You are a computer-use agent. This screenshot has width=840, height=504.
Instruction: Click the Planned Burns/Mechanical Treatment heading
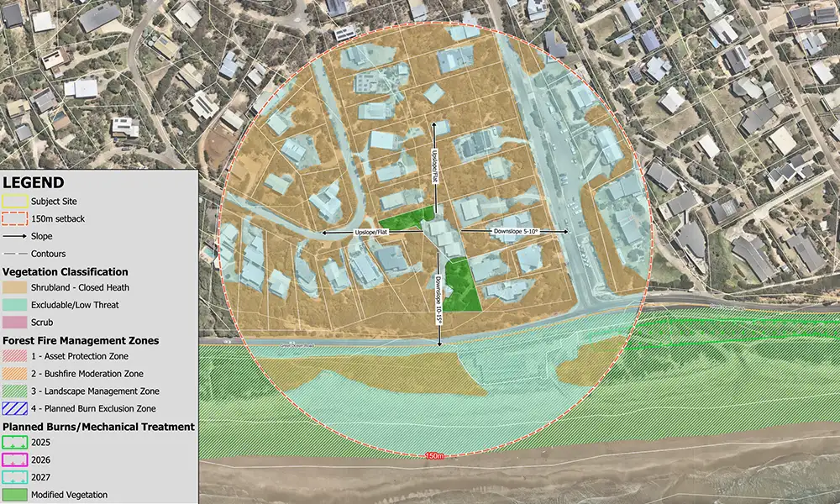pos(98,427)
